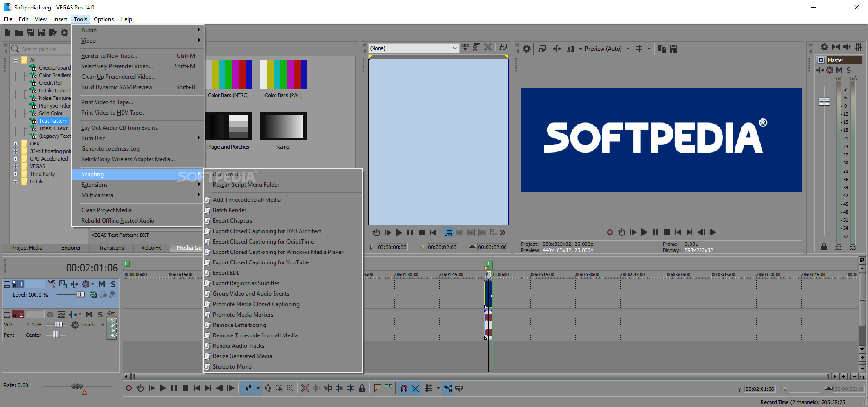Open the Preview (Auto) quality dropdown
868x407 pixels.
(628, 48)
